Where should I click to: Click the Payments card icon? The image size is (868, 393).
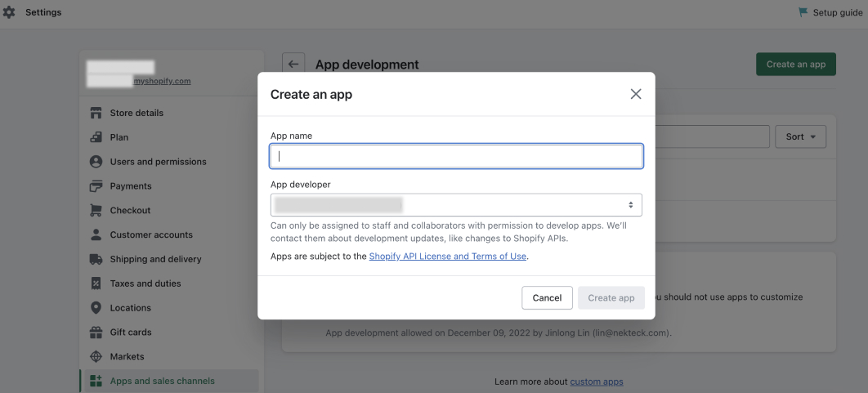(x=96, y=186)
